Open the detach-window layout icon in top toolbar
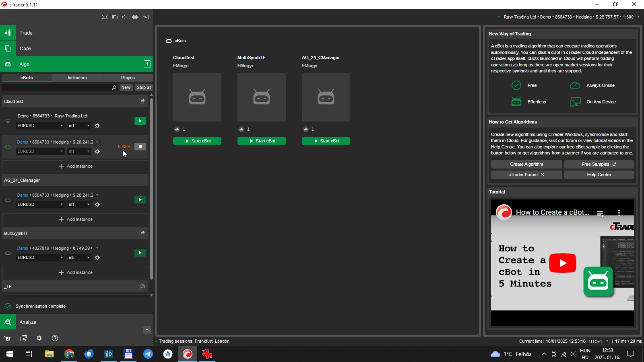 point(115,17)
